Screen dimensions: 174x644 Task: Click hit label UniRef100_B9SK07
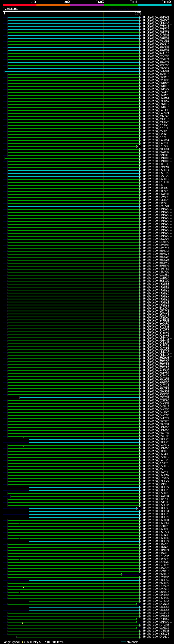click(156, 101)
